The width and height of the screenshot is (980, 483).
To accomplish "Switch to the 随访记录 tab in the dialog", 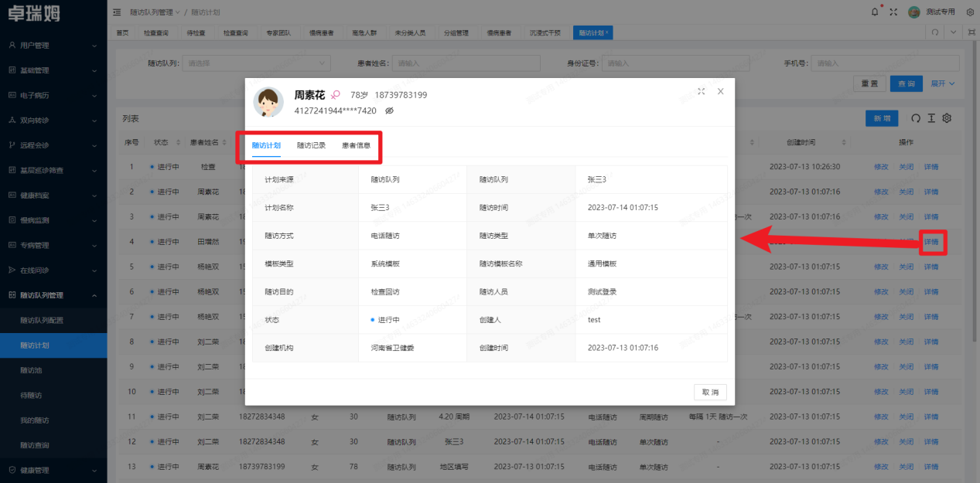I will point(312,144).
